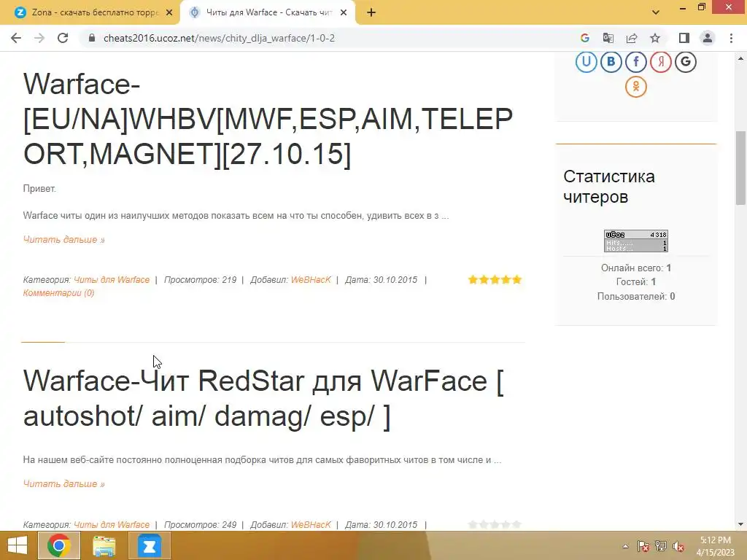747x560 pixels.
Task: Open Warface-[EU/NA]WHBV article title
Action: (x=268, y=119)
